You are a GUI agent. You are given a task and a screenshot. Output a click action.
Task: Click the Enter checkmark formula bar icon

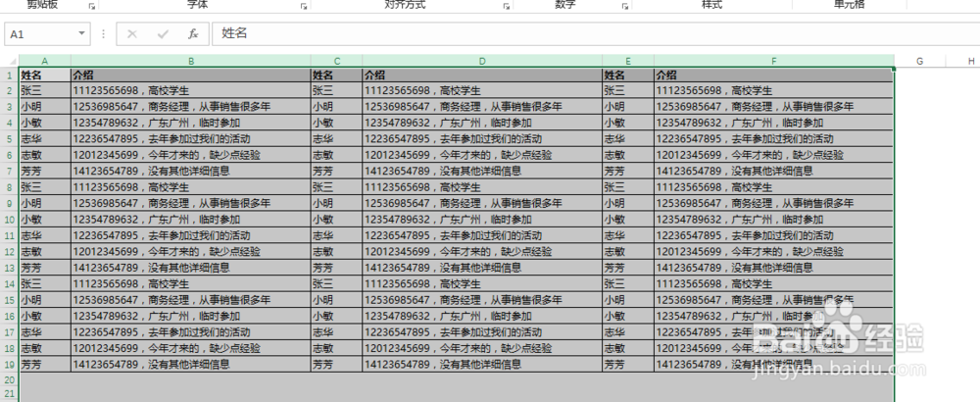(x=163, y=33)
